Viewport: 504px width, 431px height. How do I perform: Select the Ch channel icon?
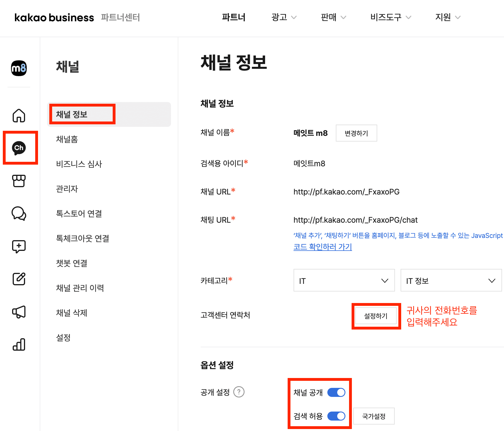point(19,148)
